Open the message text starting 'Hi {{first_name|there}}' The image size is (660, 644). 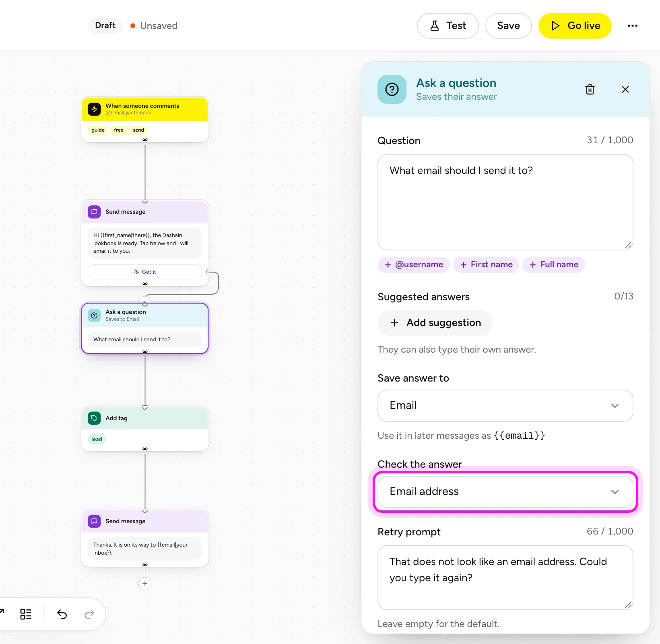145,243
